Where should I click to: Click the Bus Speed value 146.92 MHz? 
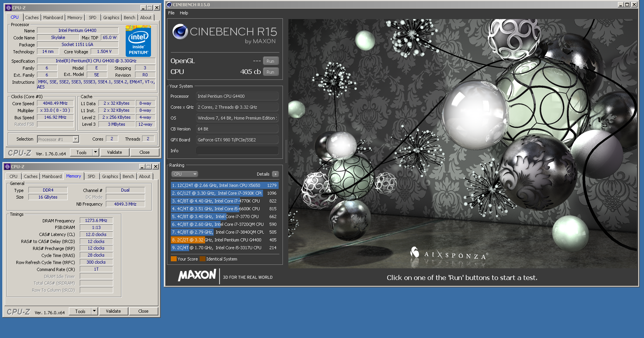pos(55,117)
